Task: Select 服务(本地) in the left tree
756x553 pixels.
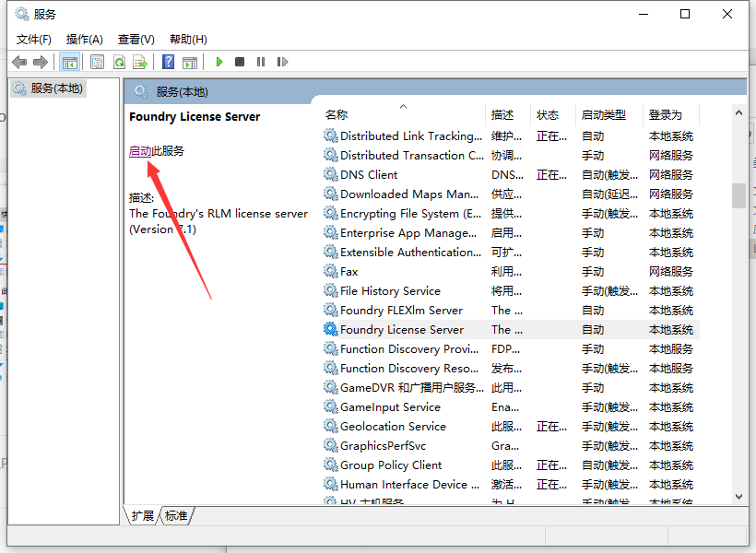Action: pyautogui.click(x=55, y=88)
